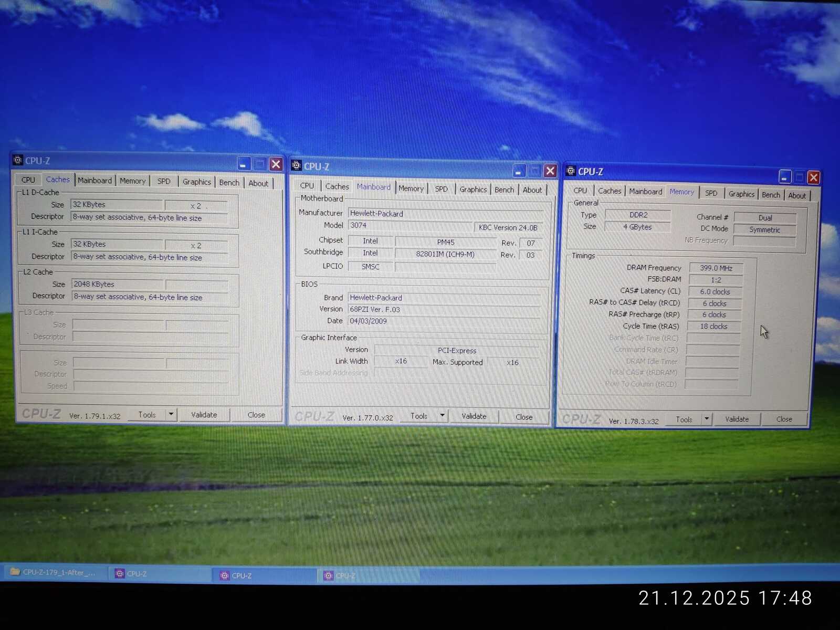Click the motherboard Model field showing 3074
Viewport: 840px width, 630px height.
point(410,226)
